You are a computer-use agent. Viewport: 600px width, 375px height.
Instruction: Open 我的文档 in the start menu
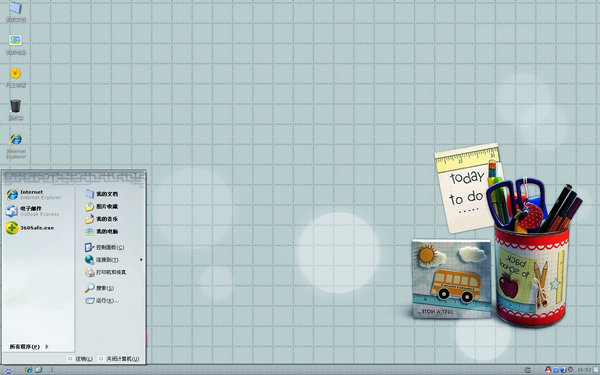pyautogui.click(x=101, y=194)
